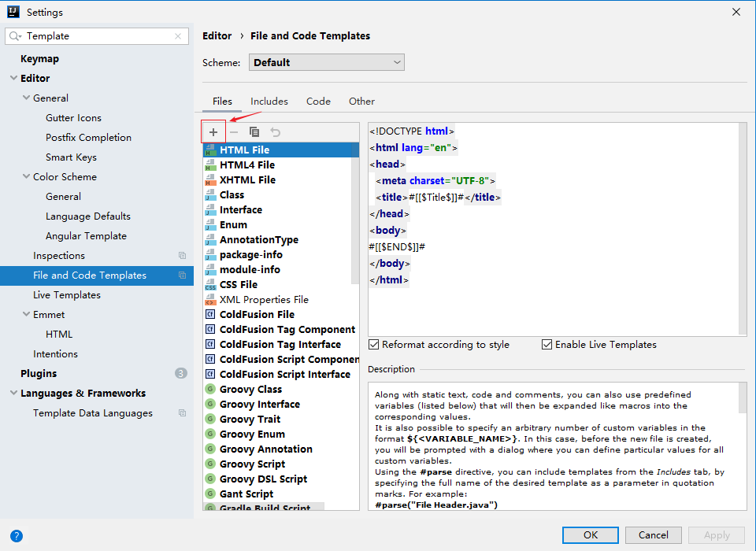Disable Enable Live Templates
The height and width of the screenshot is (551, 756).
(x=546, y=344)
